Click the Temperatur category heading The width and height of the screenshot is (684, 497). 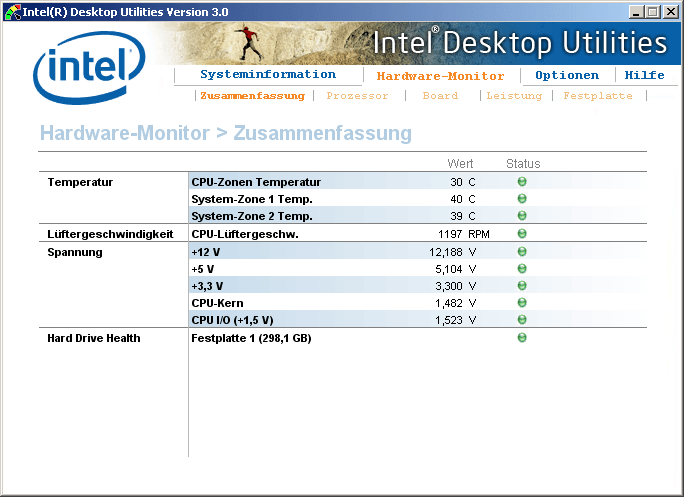[x=80, y=182]
